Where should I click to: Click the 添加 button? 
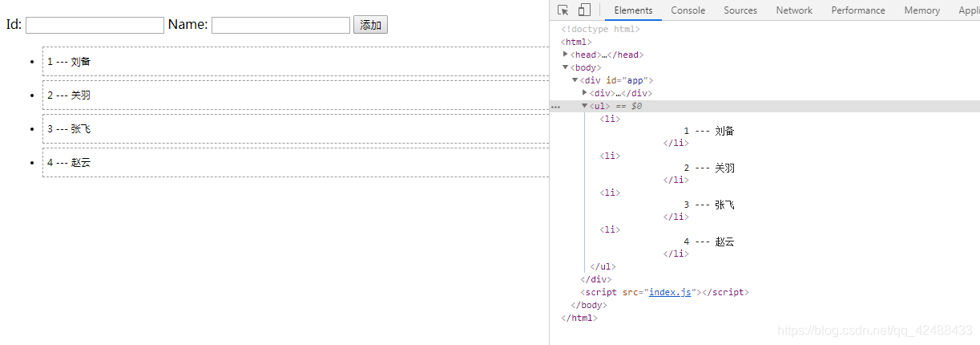coord(370,26)
